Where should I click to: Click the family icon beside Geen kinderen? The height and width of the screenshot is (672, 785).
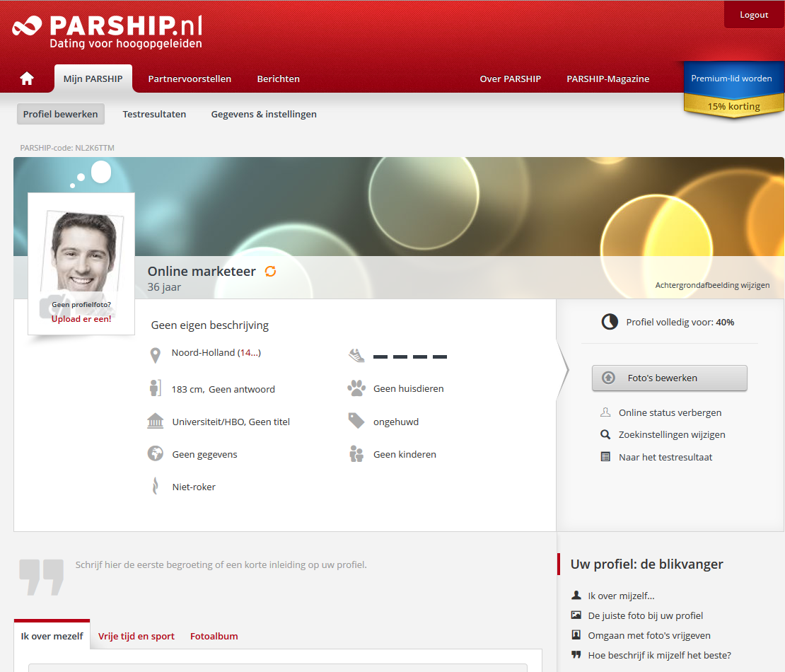coord(356,453)
